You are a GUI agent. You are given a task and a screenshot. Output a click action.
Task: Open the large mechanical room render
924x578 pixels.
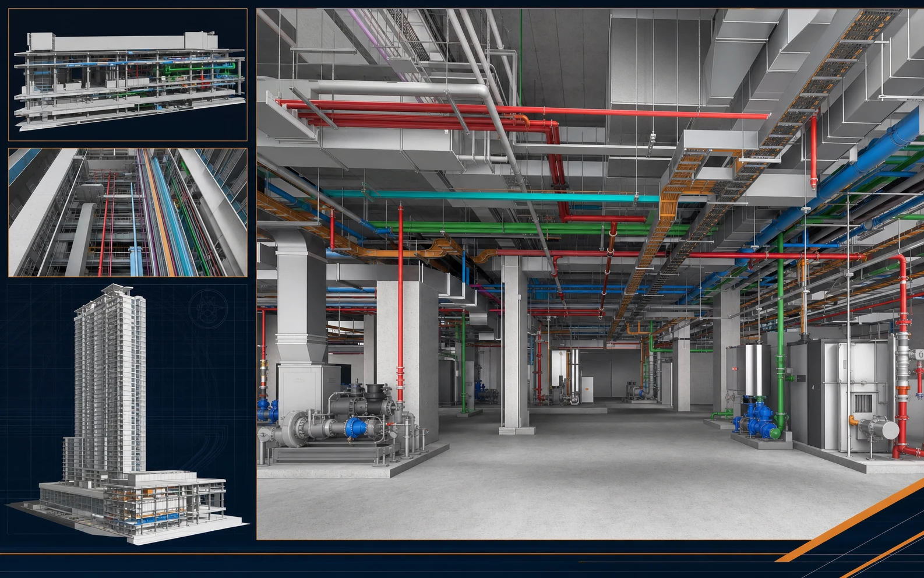tap(590, 274)
